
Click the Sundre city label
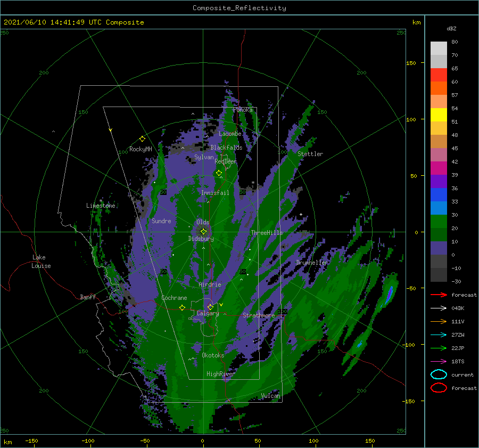pyautogui.click(x=161, y=221)
